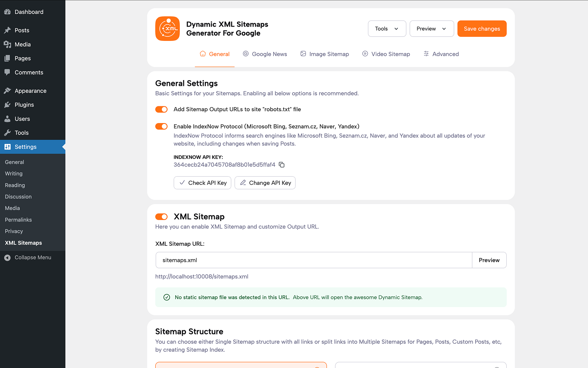Disable adding sitemap URLs to robots.txt
Viewport: 588px width, 368px height.
161,109
